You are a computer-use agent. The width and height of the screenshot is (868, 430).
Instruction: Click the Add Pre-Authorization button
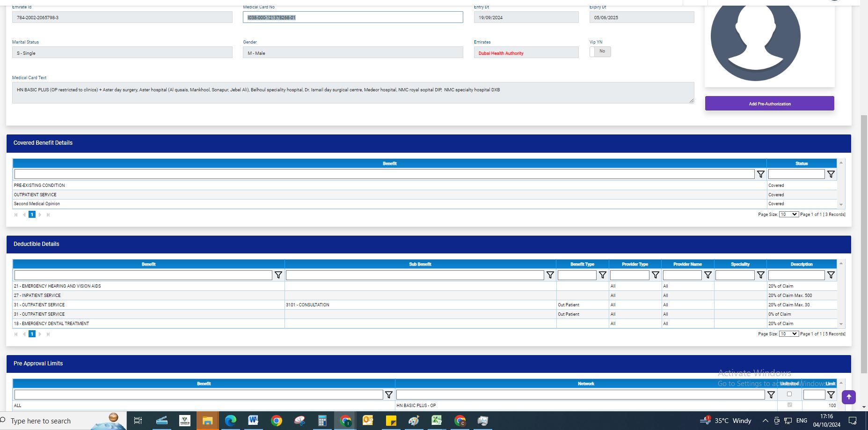(x=769, y=104)
